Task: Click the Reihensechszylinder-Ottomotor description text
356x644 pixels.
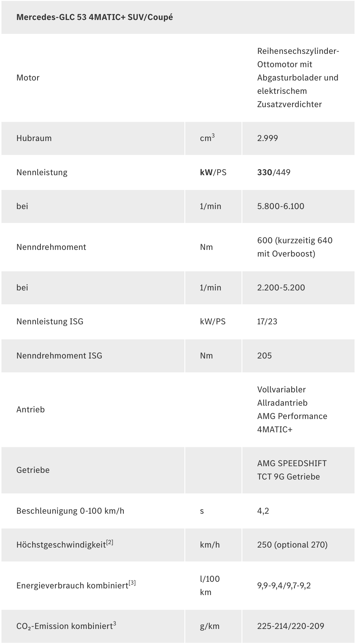Action: click(298, 78)
